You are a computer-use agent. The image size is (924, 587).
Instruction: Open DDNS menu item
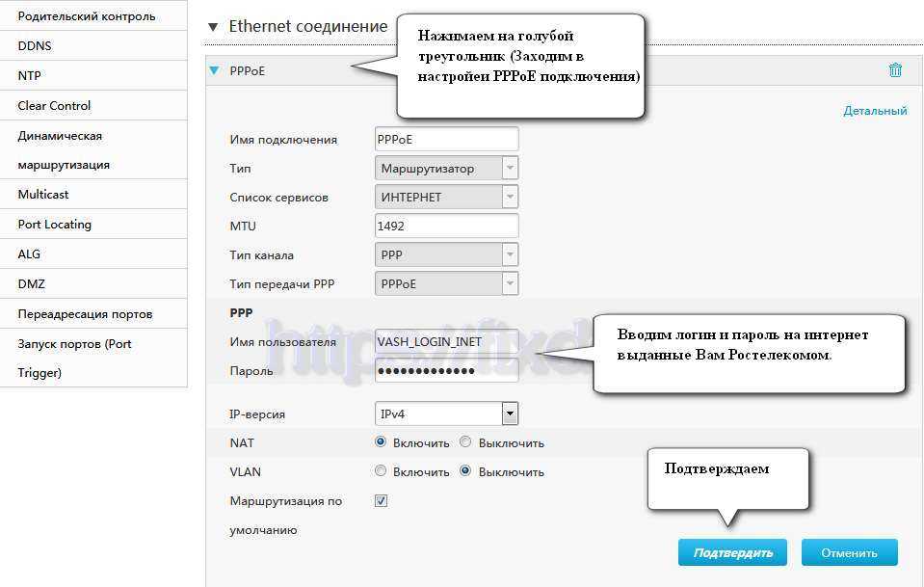click(35, 45)
